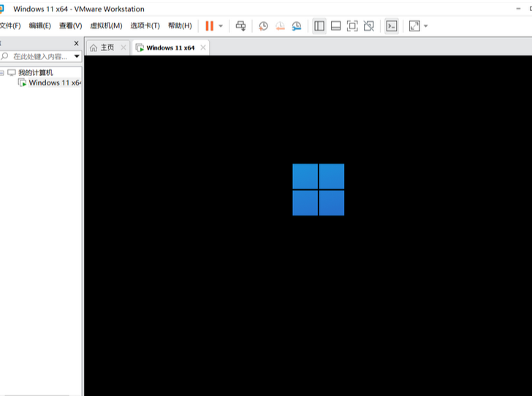Open the 虚拟机(M) menu

pos(106,26)
